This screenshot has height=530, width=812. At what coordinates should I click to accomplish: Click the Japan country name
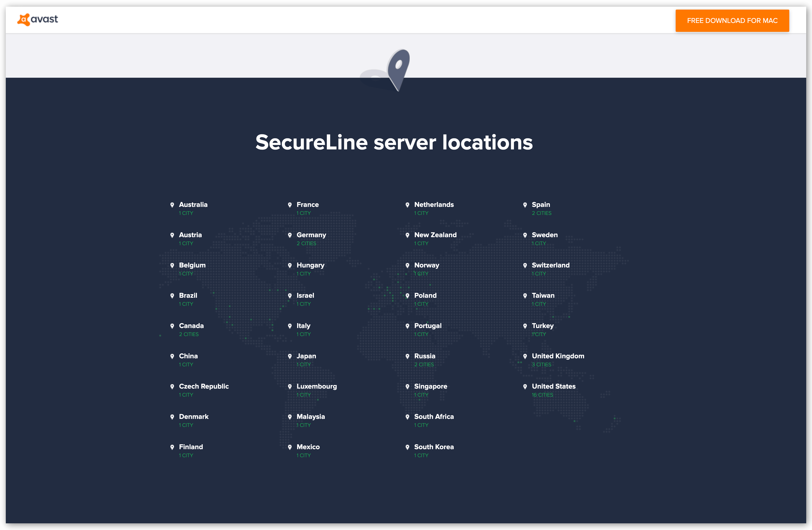(x=306, y=356)
